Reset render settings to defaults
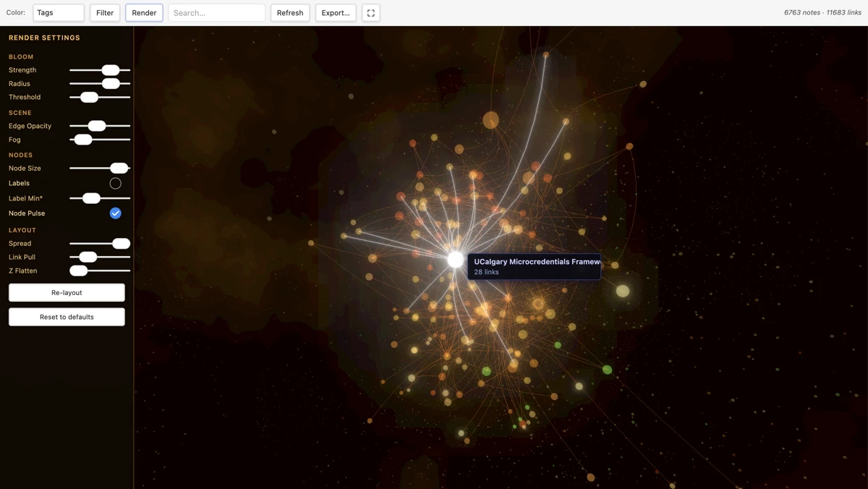This screenshot has width=868, height=489. click(67, 317)
